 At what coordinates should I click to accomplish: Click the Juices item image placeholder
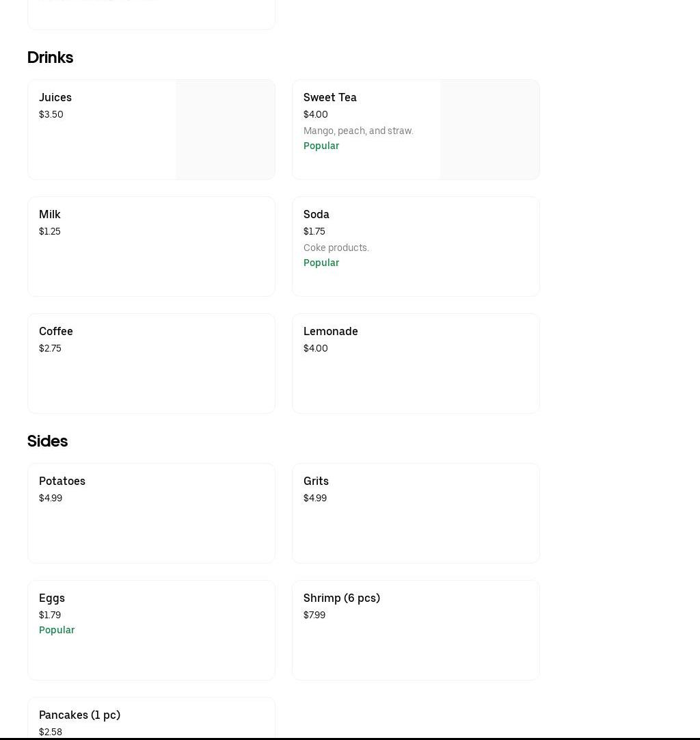(x=225, y=130)
